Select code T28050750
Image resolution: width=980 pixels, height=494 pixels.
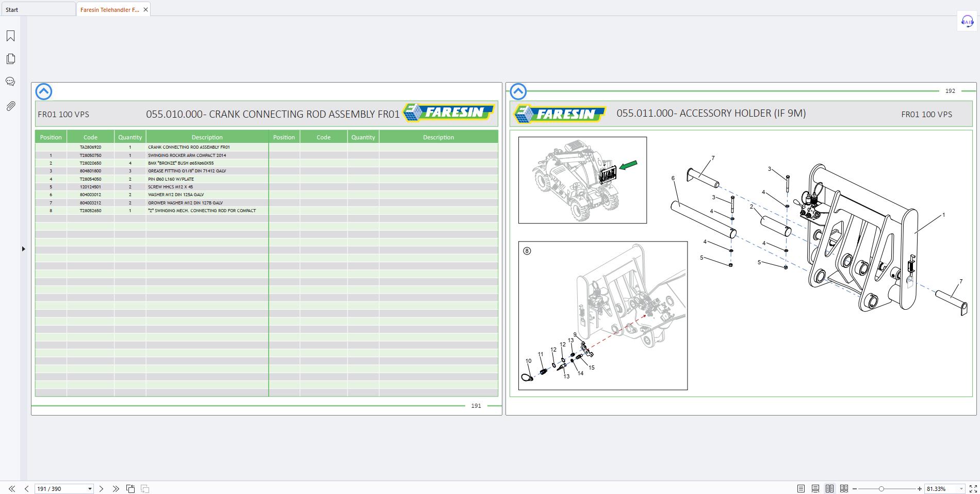coord(90,155)
